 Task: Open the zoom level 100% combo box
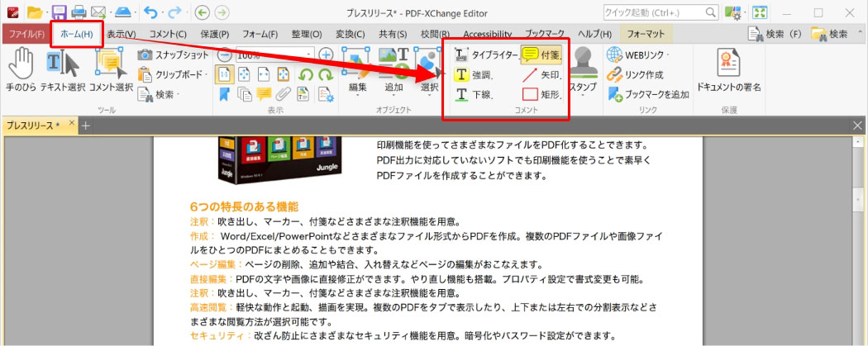point(274,55)
